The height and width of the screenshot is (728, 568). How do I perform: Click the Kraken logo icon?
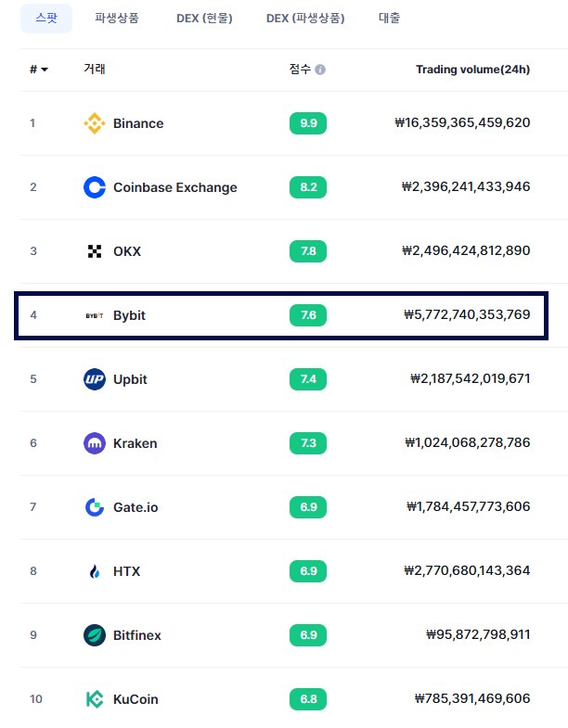point(95,443)
